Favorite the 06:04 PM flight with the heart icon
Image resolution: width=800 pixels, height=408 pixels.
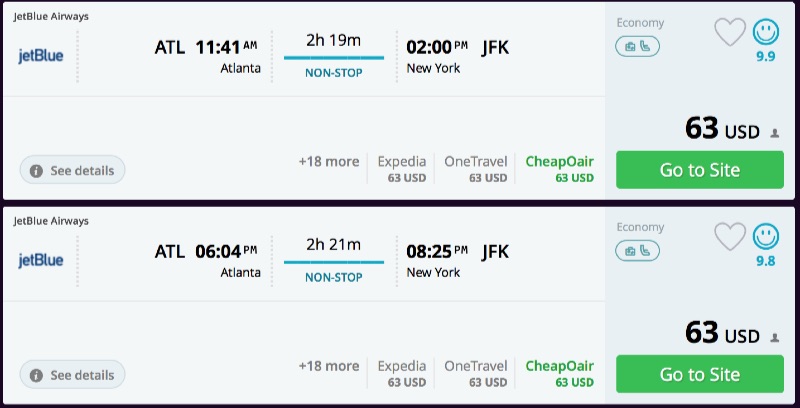[x=730, y=238]
